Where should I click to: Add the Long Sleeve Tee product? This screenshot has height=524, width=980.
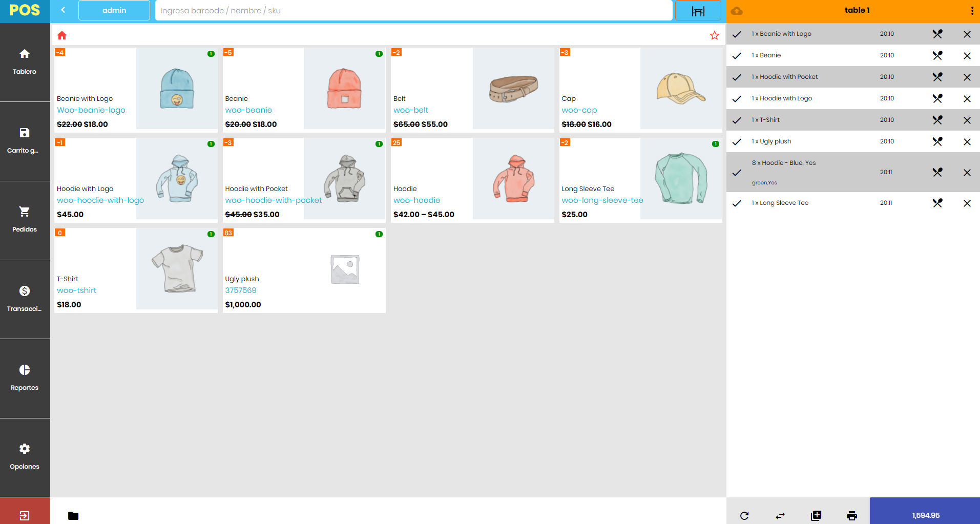point(641,180)
